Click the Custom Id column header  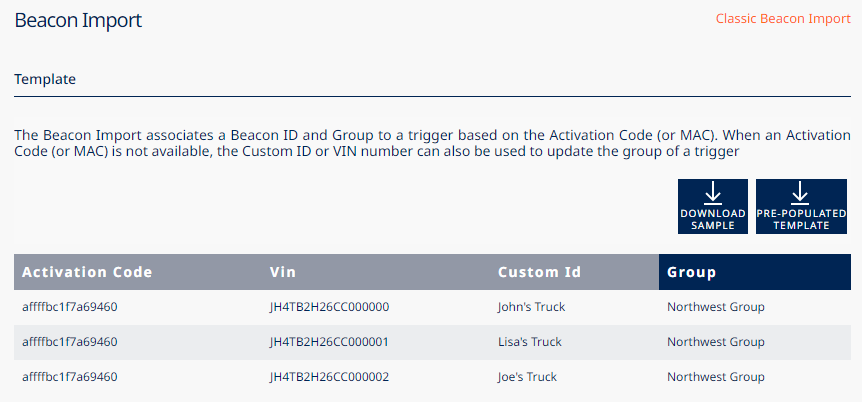click(540, 272)
